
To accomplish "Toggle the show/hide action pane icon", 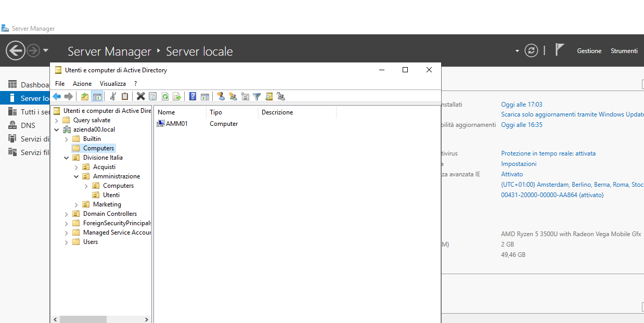I will click(205, 96).
